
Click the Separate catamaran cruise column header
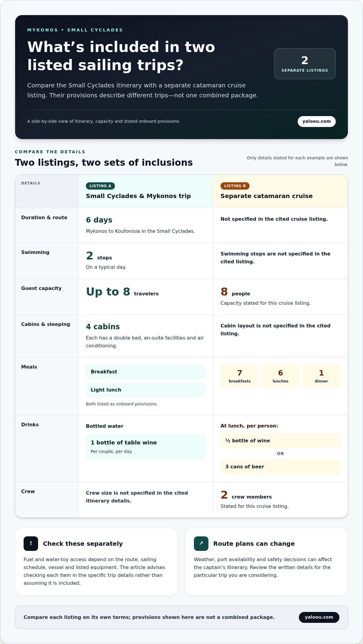[280, 191]
